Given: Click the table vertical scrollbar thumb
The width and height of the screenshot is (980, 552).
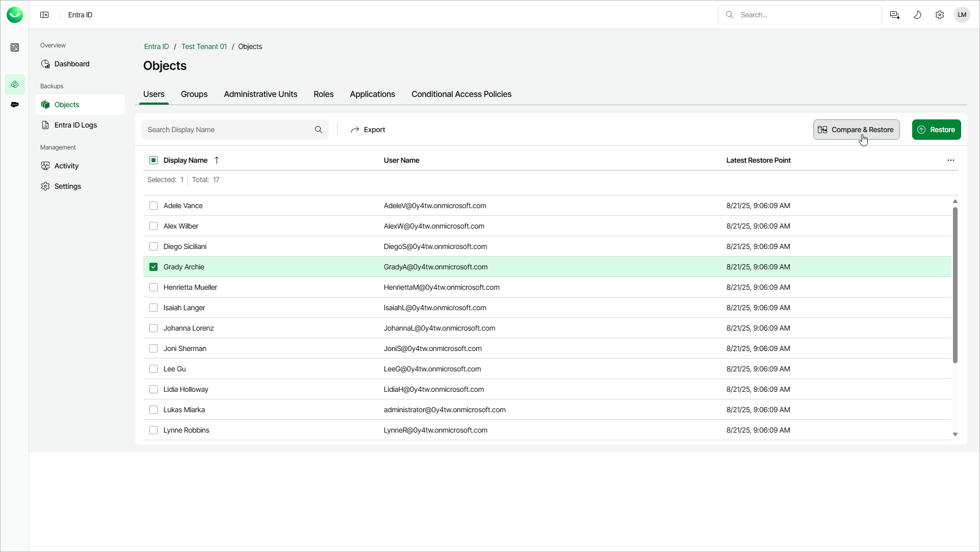Looking at the screenshot, I should click(955, 286).
